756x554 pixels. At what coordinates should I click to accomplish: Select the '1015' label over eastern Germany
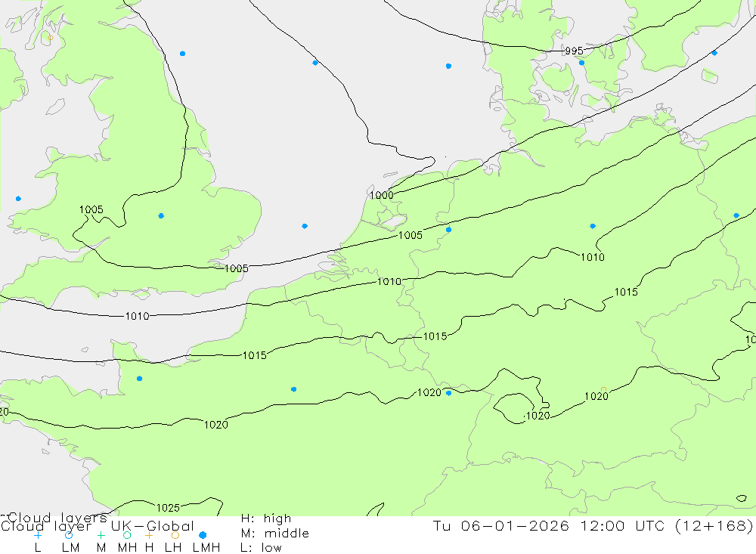[x=626, y=292]
